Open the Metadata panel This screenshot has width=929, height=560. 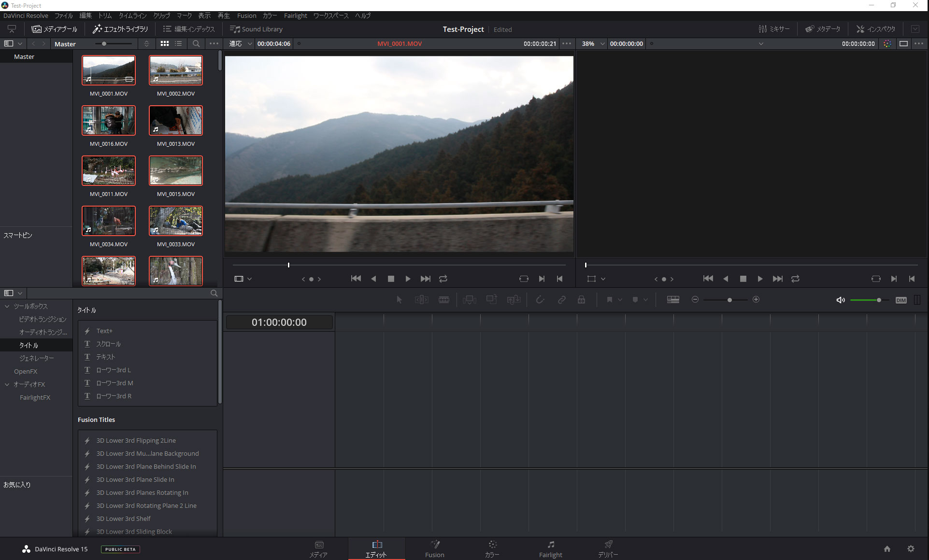tap(823, 29)
